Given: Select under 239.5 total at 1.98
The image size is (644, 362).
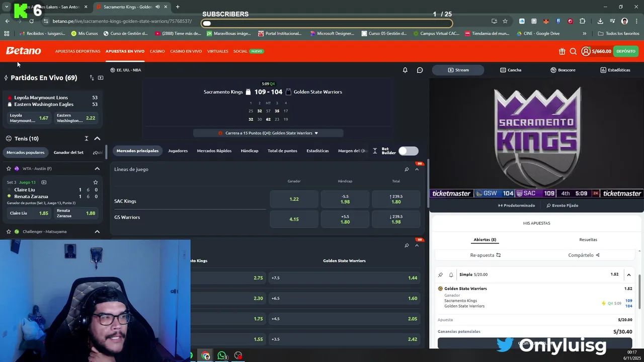Looking at the screenshot, I should click(396, 219).
